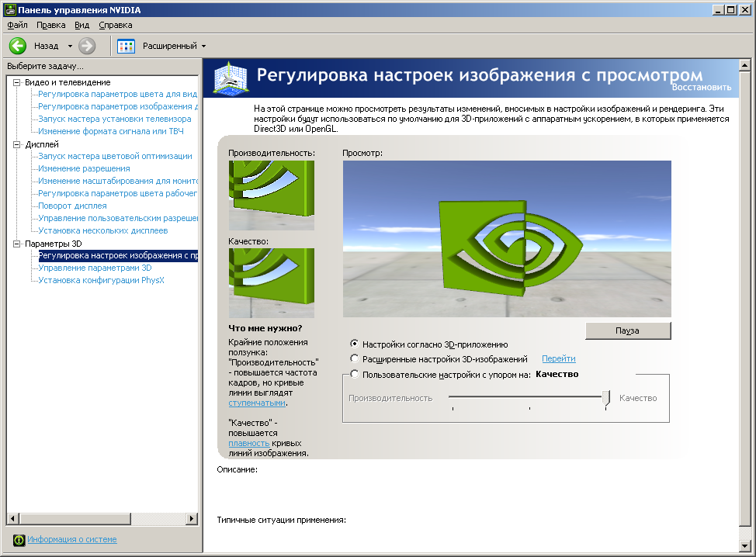Open the Файл menu
Viewport: 756px width, 557px height.
pyautogui.click(x=17, y=25)
